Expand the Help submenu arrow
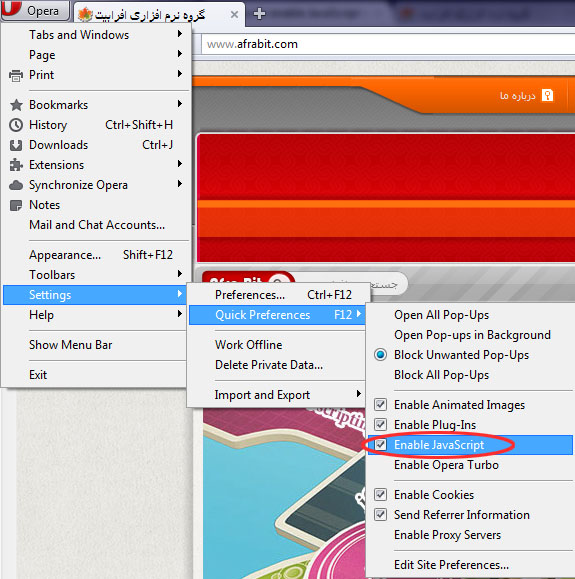 click(180, 314)
